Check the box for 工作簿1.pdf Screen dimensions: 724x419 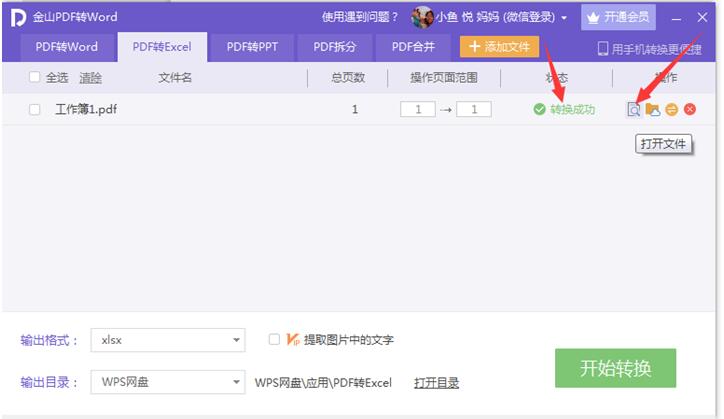[x=35, y=109]
